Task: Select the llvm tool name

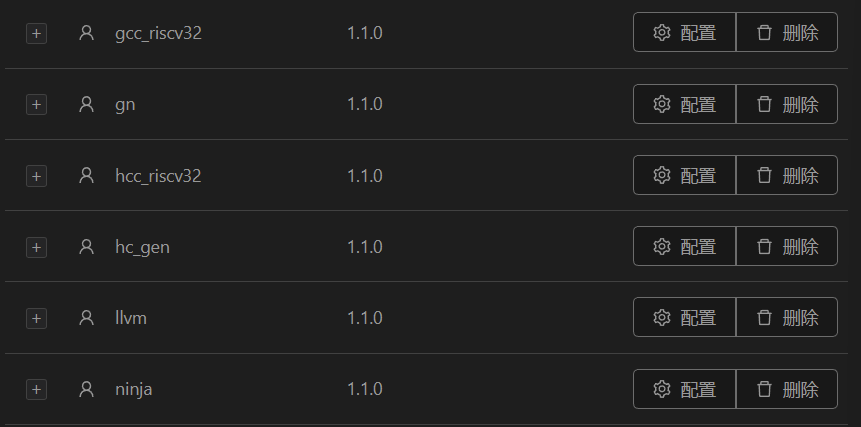Action: (x=131, y=318)
